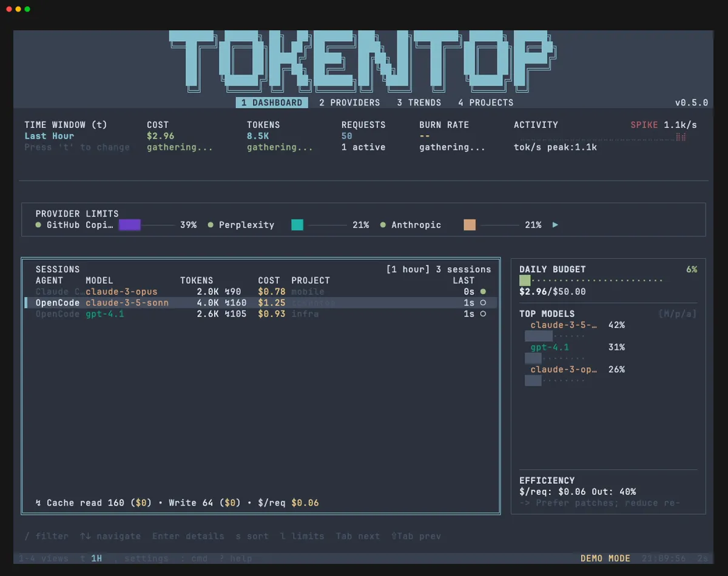Switch to the 2 PROVIDERS tab
Screen dimensions: 728x576
(349, 103)
